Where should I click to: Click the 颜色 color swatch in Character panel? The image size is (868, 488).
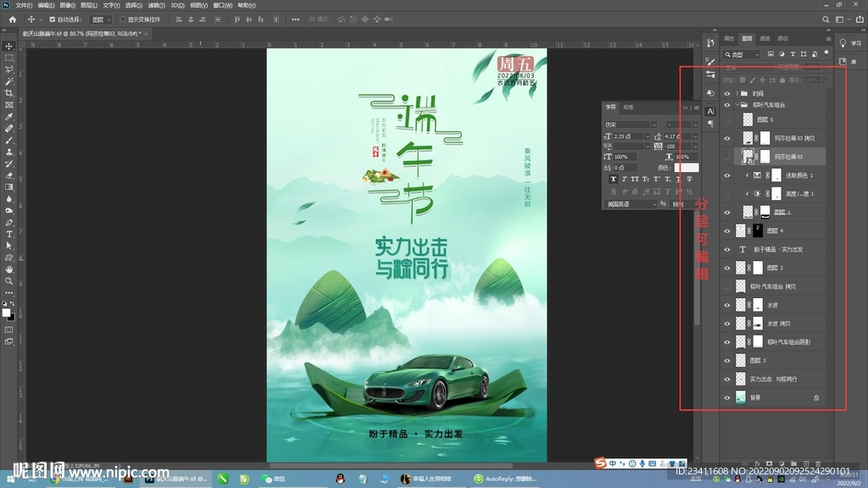tap(687, 168)
